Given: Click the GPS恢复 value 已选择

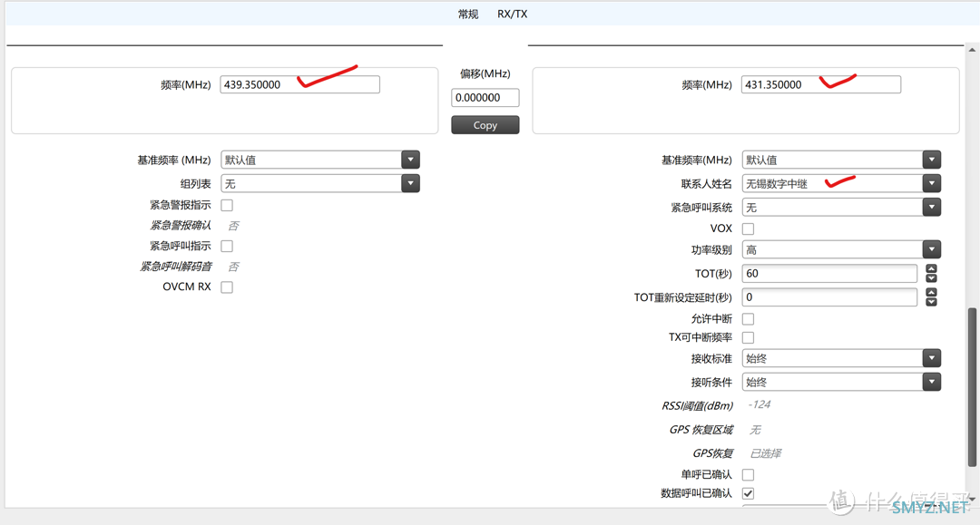Looking at the screenshot, I should click(x=766, y=453).
